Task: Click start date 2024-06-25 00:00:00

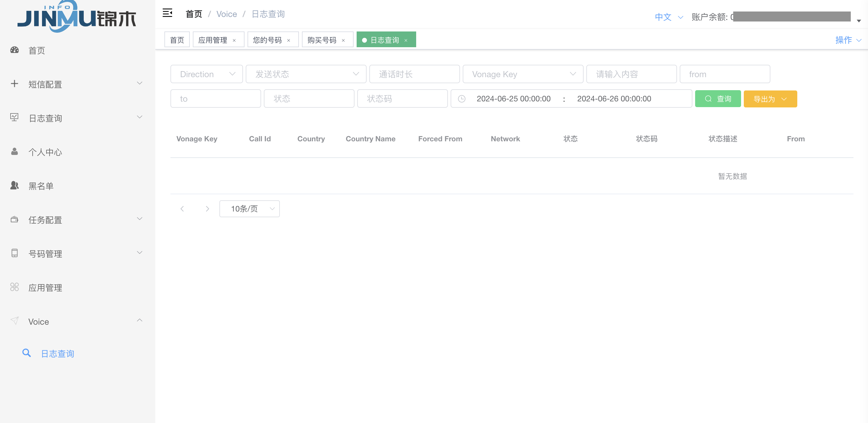Action: click(x=513, y=99)
